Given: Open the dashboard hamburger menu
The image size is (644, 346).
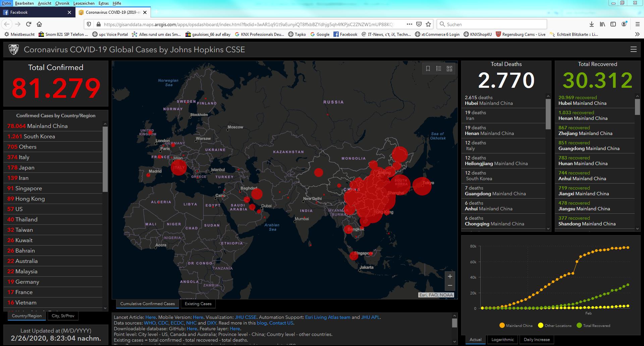Looking at the screenshot, I should click(x=633, y=49).
